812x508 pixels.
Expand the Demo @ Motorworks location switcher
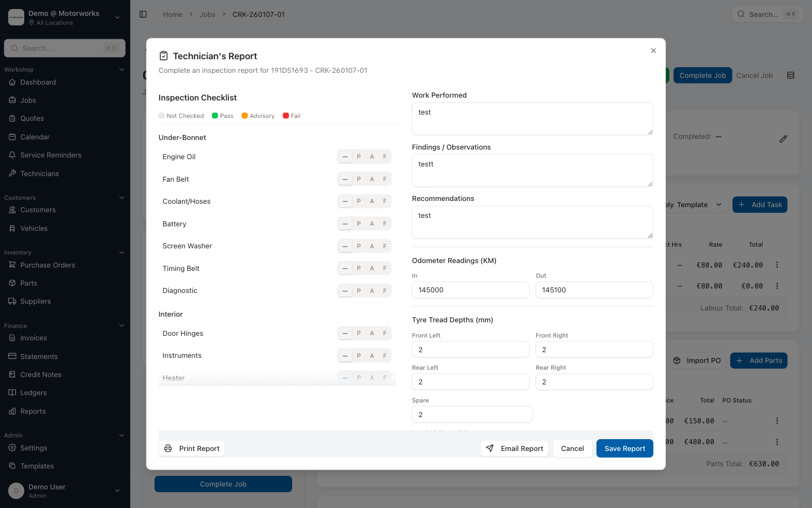(x=117, y=17)
